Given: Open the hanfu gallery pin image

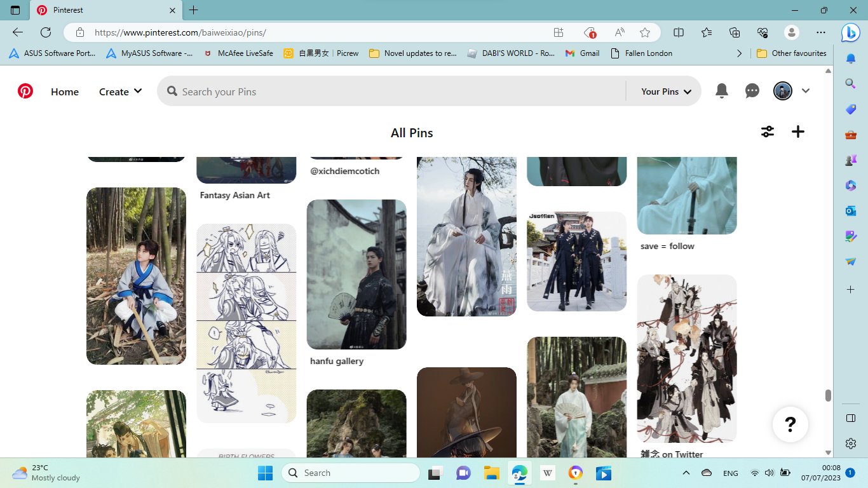Looking at the screenshot, I should point(356,274).
